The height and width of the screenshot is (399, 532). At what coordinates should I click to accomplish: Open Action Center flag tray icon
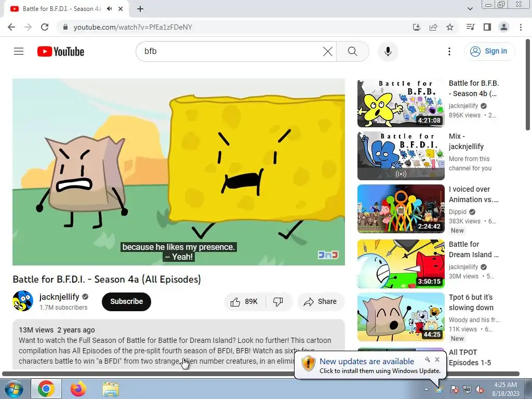[454, 389]
